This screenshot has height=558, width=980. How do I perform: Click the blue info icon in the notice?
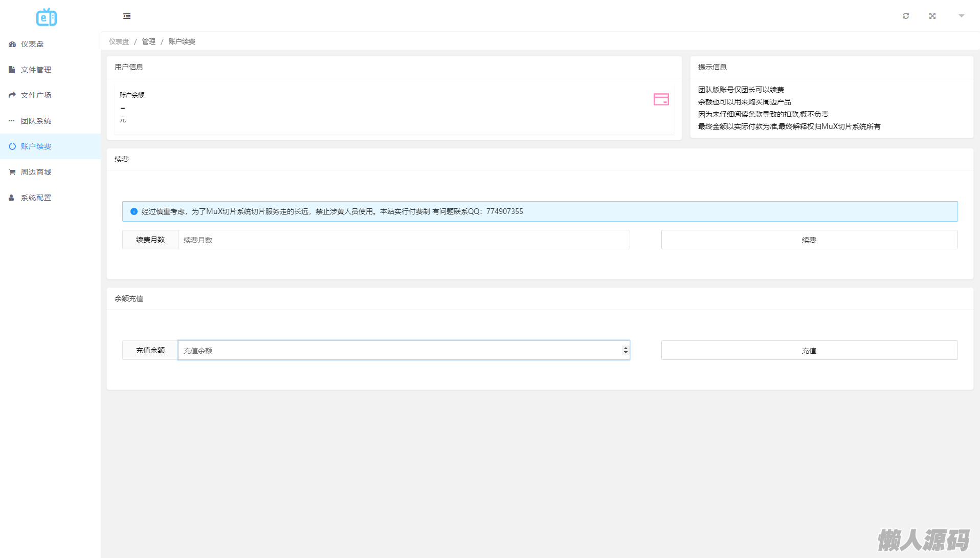tap(134, 211)
